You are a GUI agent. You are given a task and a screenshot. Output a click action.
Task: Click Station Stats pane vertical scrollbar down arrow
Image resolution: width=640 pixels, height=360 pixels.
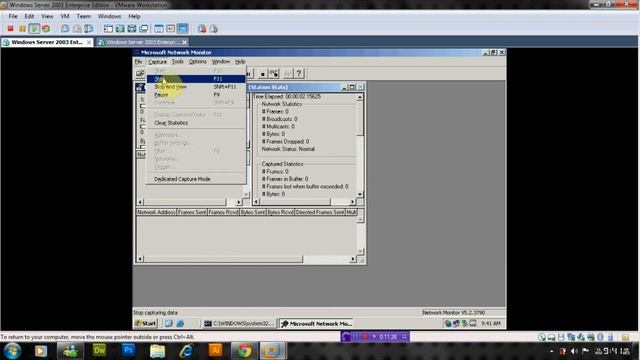(x=360, y=194)
